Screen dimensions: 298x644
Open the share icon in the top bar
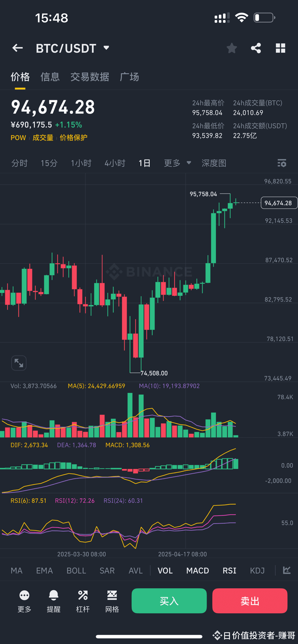tap(256, 48)
